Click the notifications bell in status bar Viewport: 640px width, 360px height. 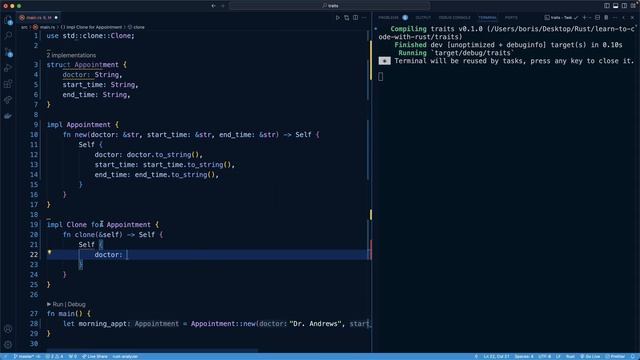pyautogui.click(x=633, y=356)
